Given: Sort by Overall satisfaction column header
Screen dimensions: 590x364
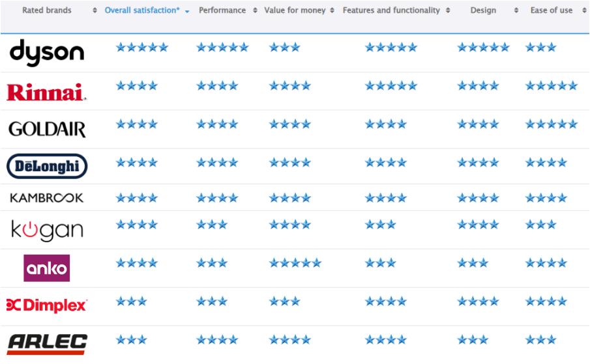Looking at the screenshot, I should pyautogui.click(x=142, y=10).
